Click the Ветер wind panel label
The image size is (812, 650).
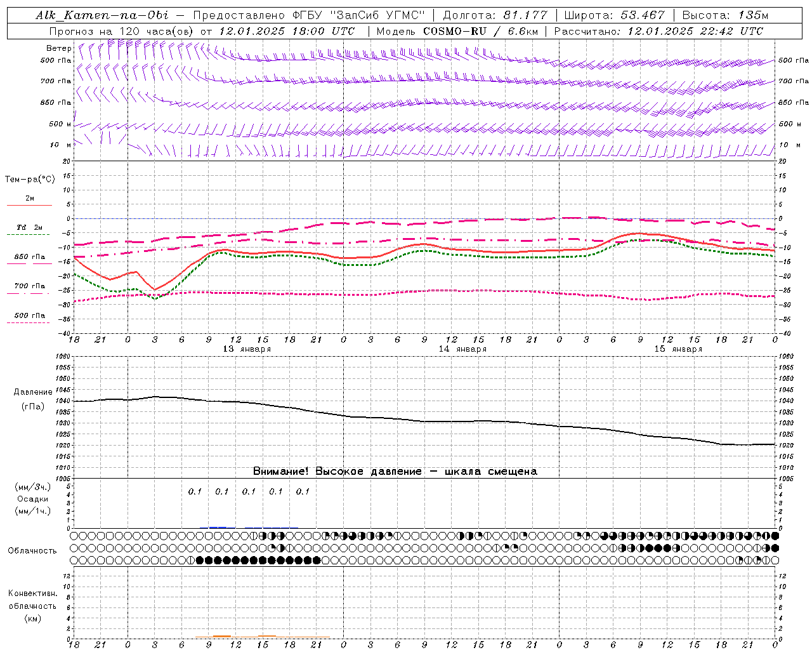(x=59, y=48)
